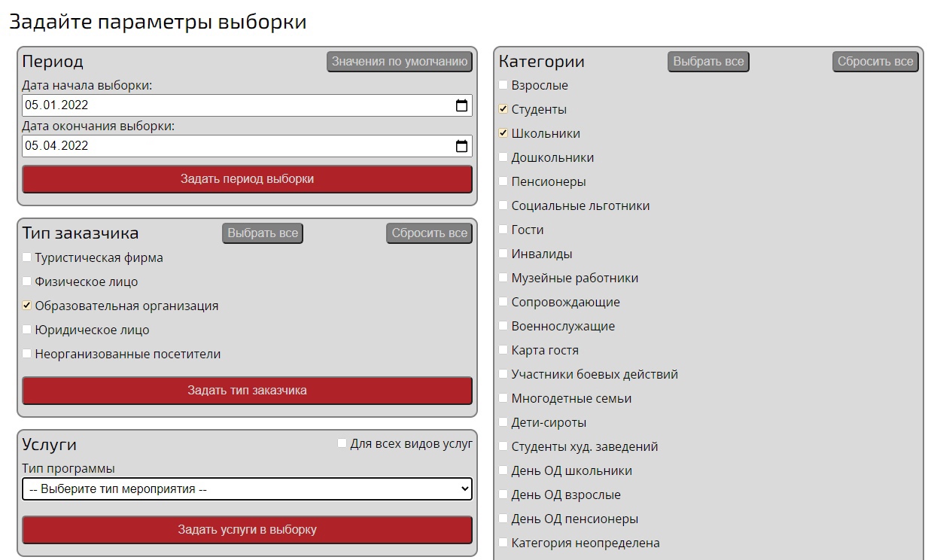Expand the Выберите тип мероприятия list
Image resolution: width=931 pixels, height=560 pixels.
point(246,490)
